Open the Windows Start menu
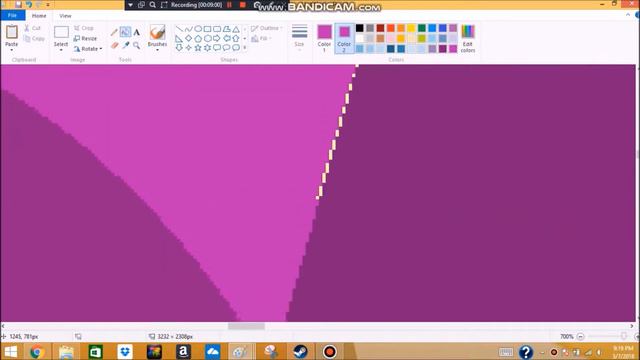640x360 pixels. tap(10, 351)
